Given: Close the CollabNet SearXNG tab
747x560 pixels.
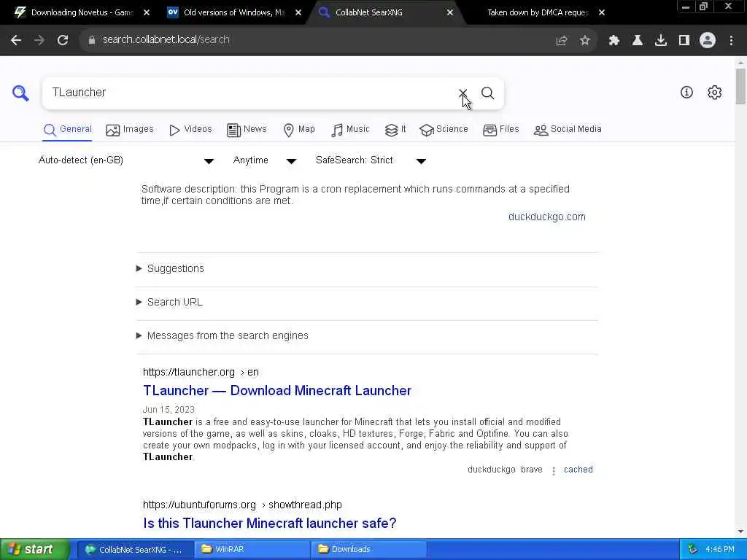Looking at the screenshot, I should [449, 12].
